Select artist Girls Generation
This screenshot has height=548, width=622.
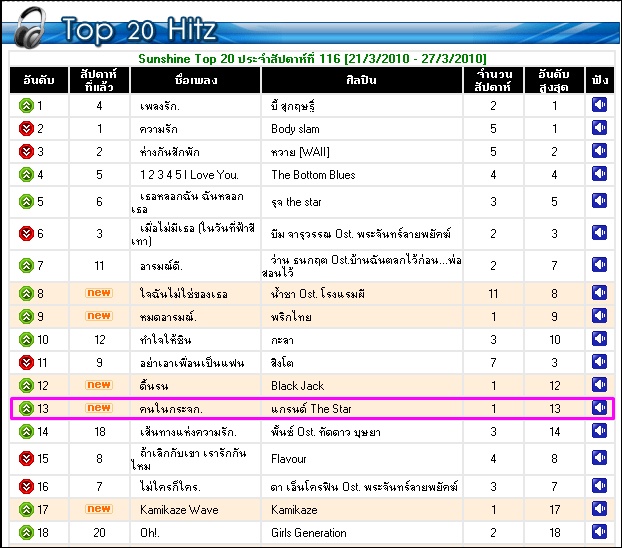coord(309,533)
